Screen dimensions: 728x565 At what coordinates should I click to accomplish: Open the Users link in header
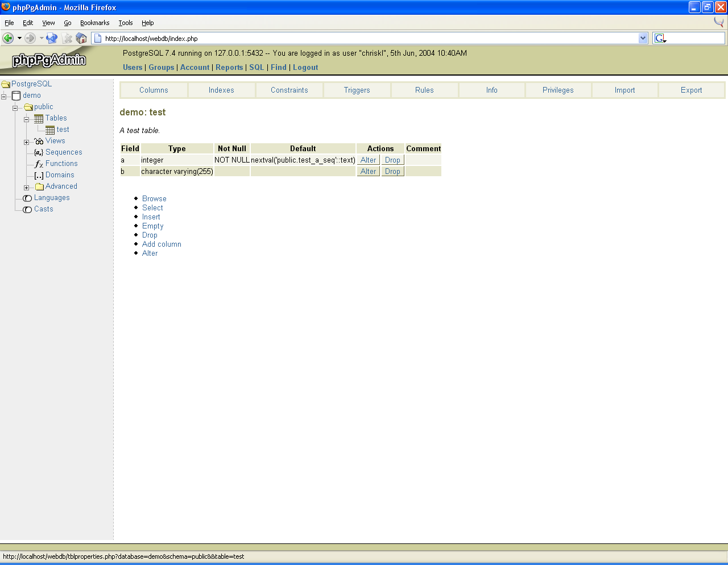pos(133,67)
